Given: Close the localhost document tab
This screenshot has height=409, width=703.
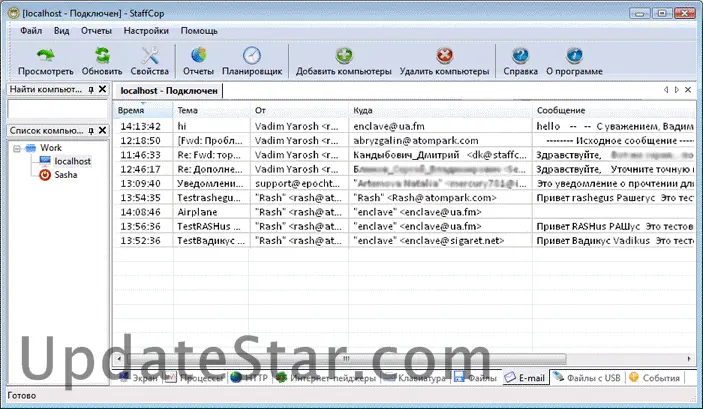Looking at the screenshot, I should click(x=688, y=90).
